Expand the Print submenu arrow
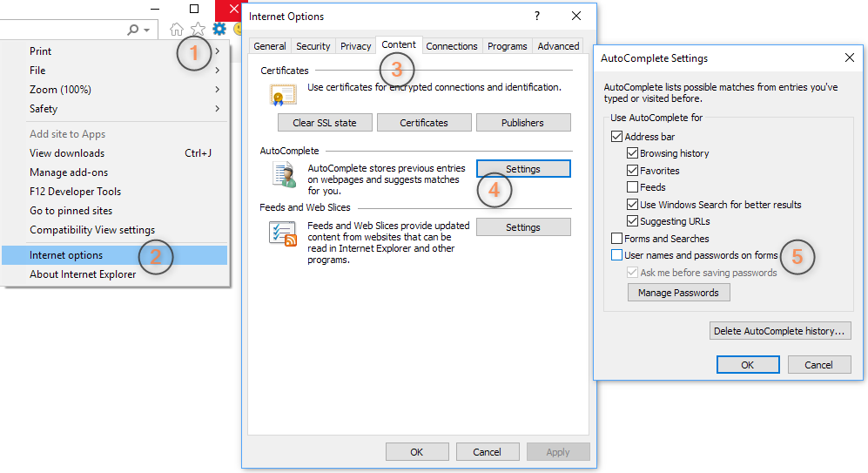The width and height of the screenshot is (868, 473). click(218, 51)
